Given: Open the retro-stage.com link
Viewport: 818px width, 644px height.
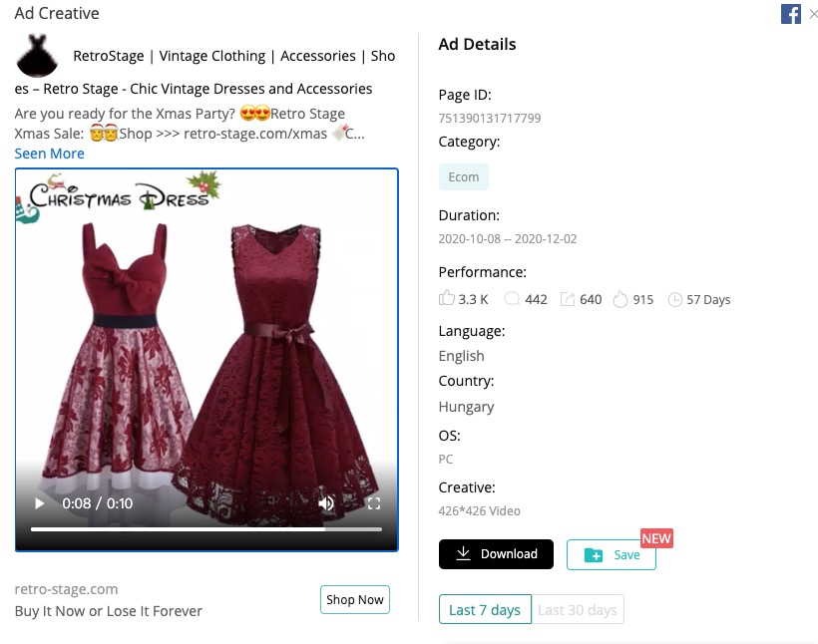Looking at the screenshot, I should pyautogui.click(x=66, y=589).
